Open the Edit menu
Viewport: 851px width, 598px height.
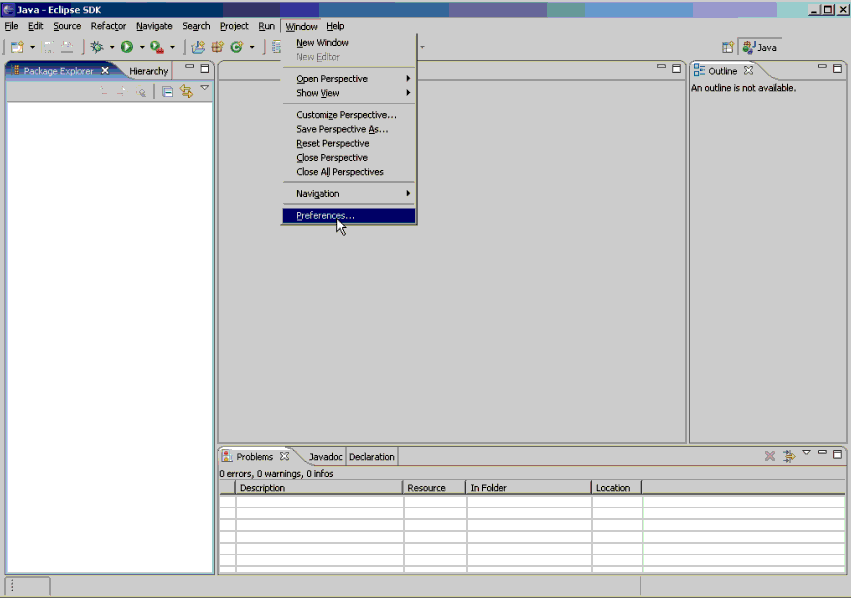pyautogui.click(x=35, y=26)
